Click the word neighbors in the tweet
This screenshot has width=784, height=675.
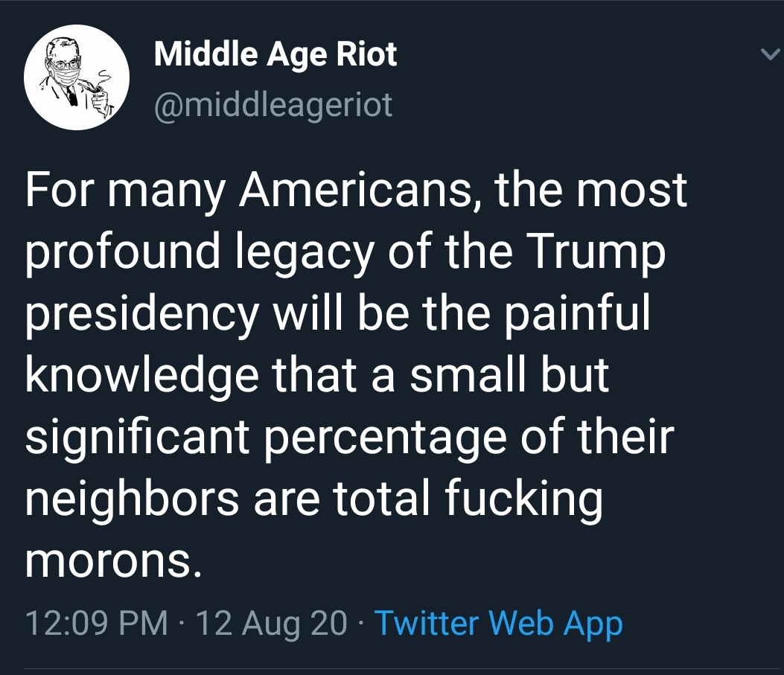[x=132, y=499]
